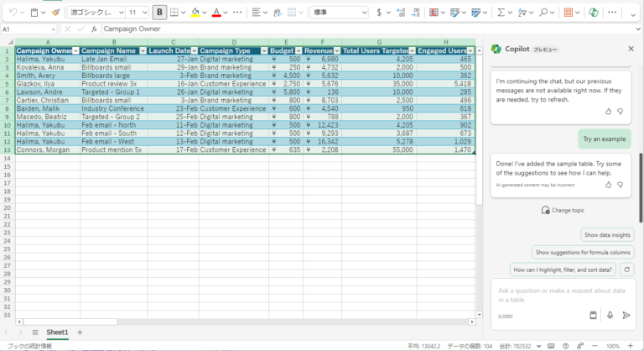The height and width of the screenshot is (351, 644).
Task: Click the yellow fill color swatch
Action: pyautogui.click(x=195, y=13)
